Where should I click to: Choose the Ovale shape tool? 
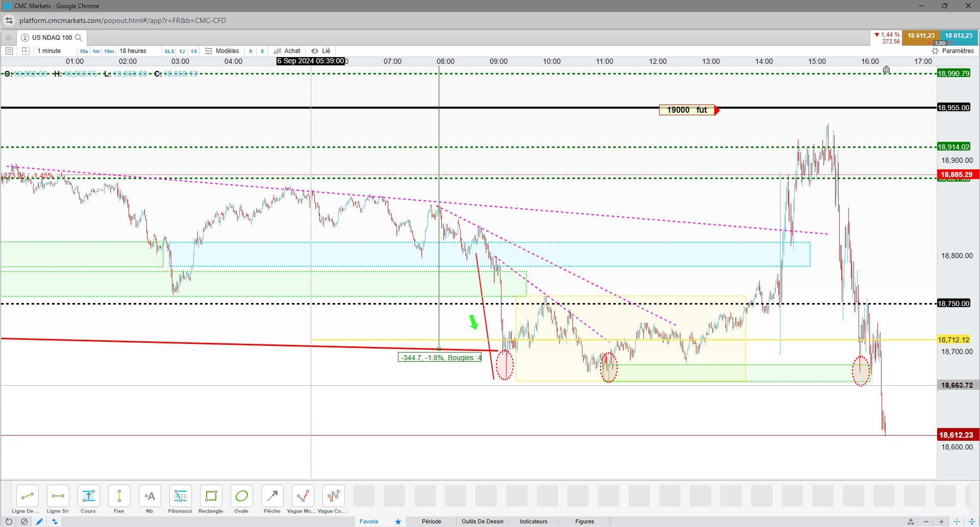(x=241, y=499)
